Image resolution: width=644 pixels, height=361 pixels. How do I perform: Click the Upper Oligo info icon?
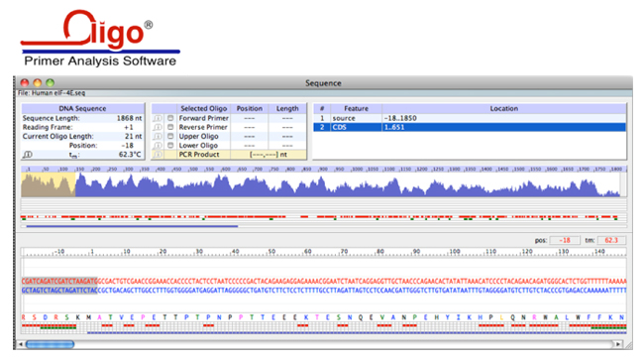pos(158,137)
